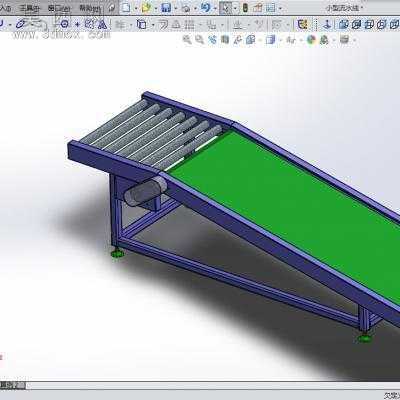Click the View Orientation icon in heads-up toolbar

[250, 40]
